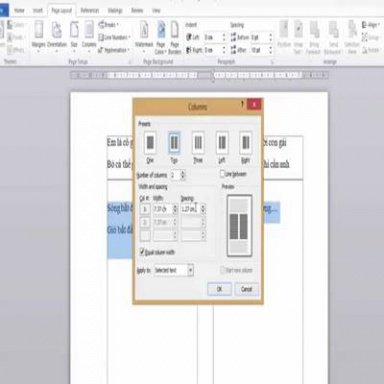Enable the Line between checkbox
The image size is (384, 384).
(x=222, y=174)
